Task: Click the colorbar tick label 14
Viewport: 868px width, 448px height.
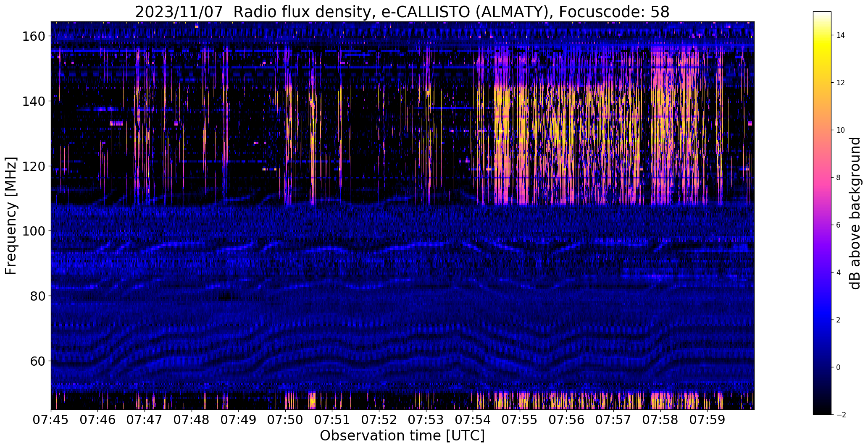Action: pos(841,35)
